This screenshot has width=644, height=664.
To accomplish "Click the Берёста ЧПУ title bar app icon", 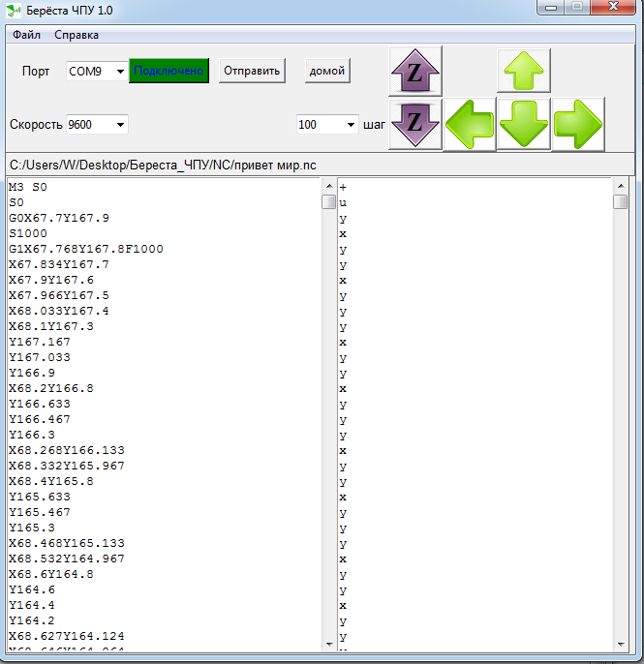I will point(14,10).
